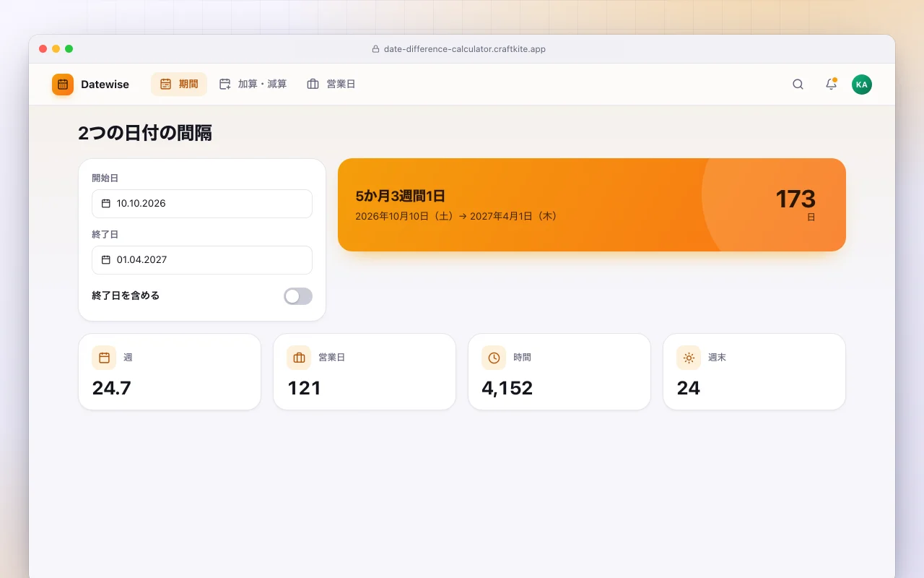Click calendar icon in 終了日 field
The width and height of the screenshot is (924, 578).
(x=106, y=260)
